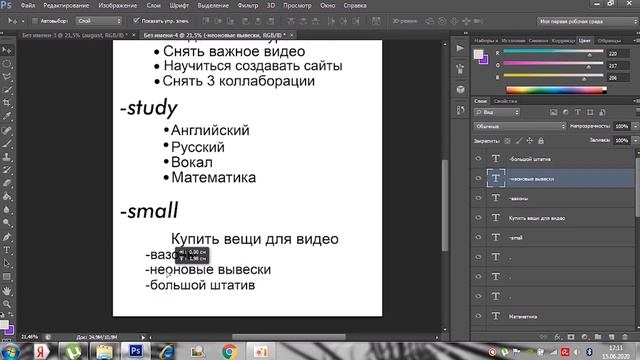Filter layers by type layers icon
The height and width of the screenshot is (360, 640).
tap(578, 112)
